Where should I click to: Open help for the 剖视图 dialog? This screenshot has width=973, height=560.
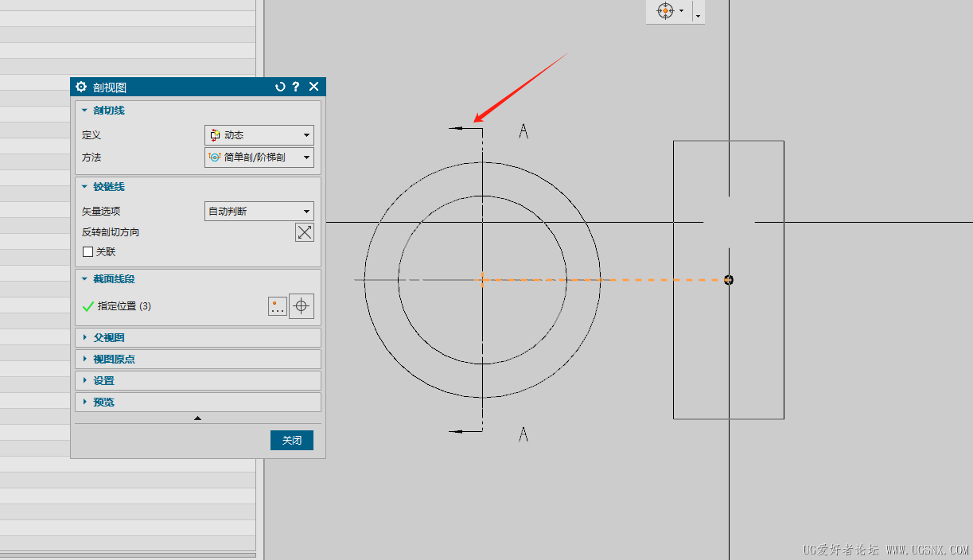[x=296, y=87]
